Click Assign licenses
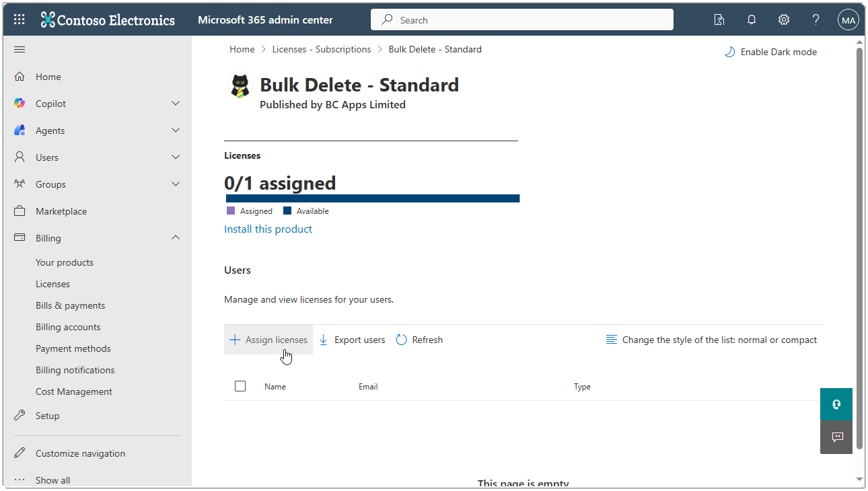 (268, 340)
